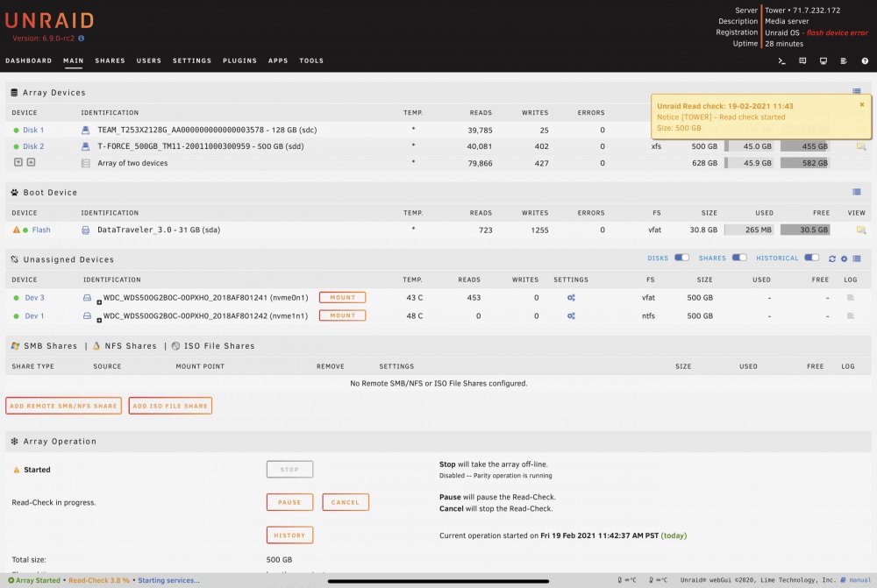Image resolution: width=877 pixels, height=588 pixels.
Task: Open Unassigned Devices settings gear
Action: tap(844, 259)
